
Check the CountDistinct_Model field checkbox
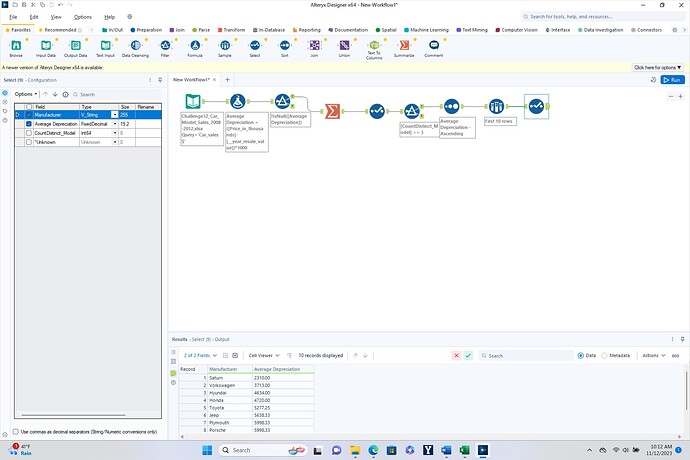pos(29,133)
